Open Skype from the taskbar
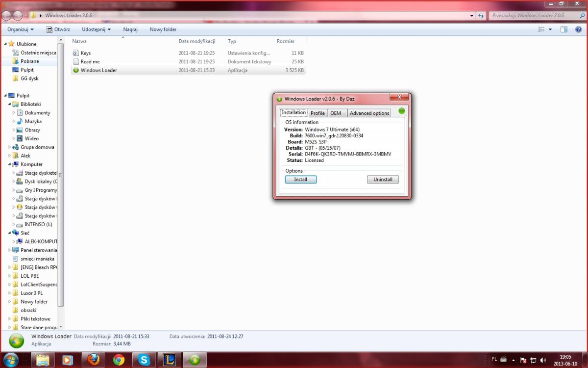 [x=144, y=360]
